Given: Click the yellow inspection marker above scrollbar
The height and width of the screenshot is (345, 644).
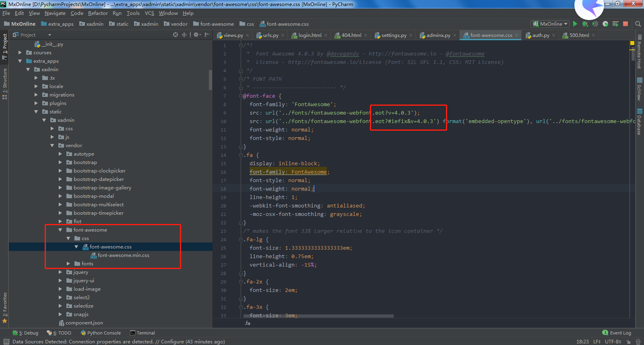Looking at the screenshot, I should point(632,43).
